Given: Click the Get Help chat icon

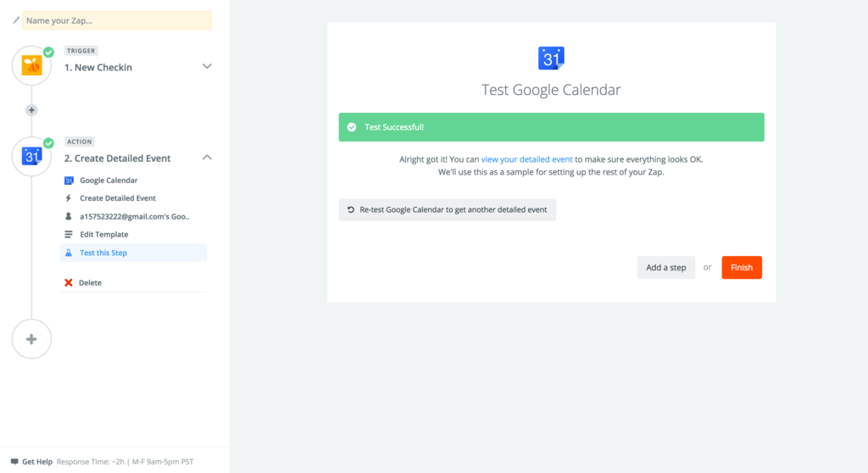Looking at the screenshot, I should pyautogui.click(x=14, y=461).
